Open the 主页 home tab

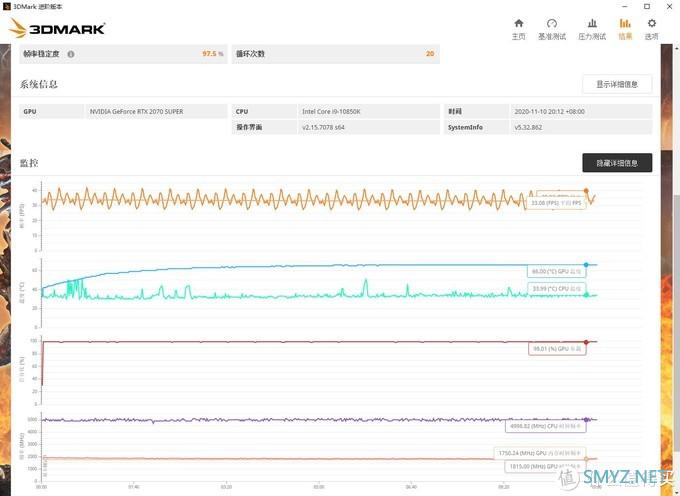[x=519, y=29]
